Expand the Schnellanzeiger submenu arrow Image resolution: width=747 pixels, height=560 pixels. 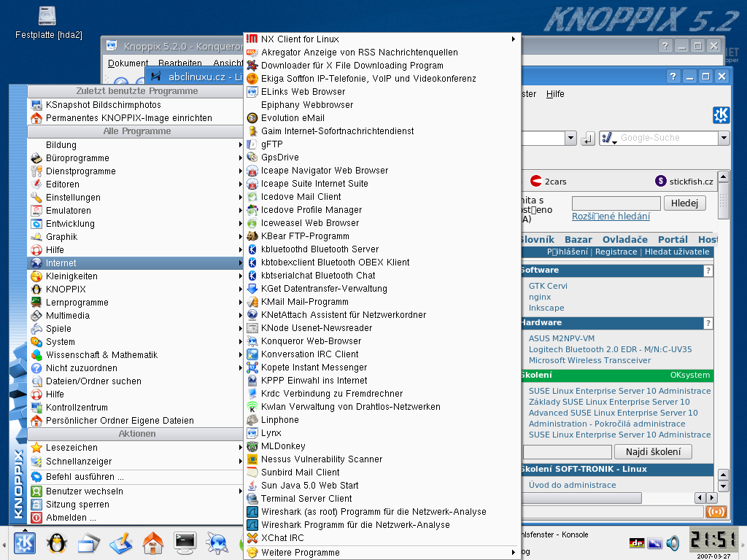point(241,462)
